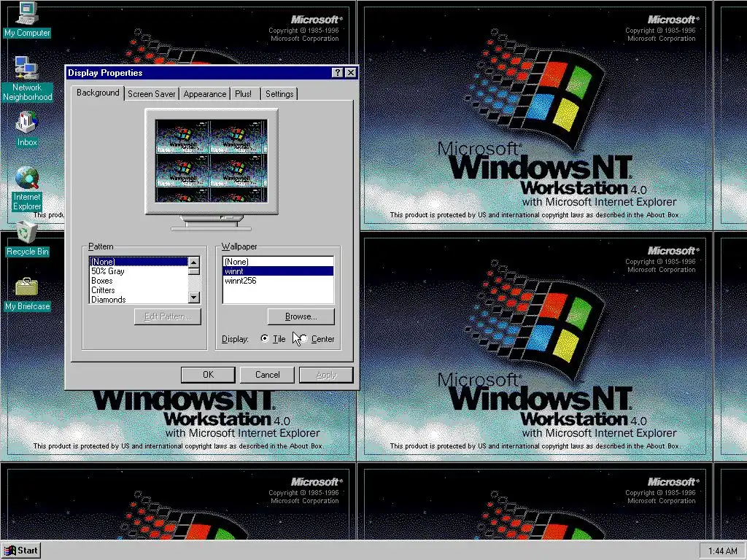Click the Inbox desktop icon
747x560 pixels.
pos(27,129)
